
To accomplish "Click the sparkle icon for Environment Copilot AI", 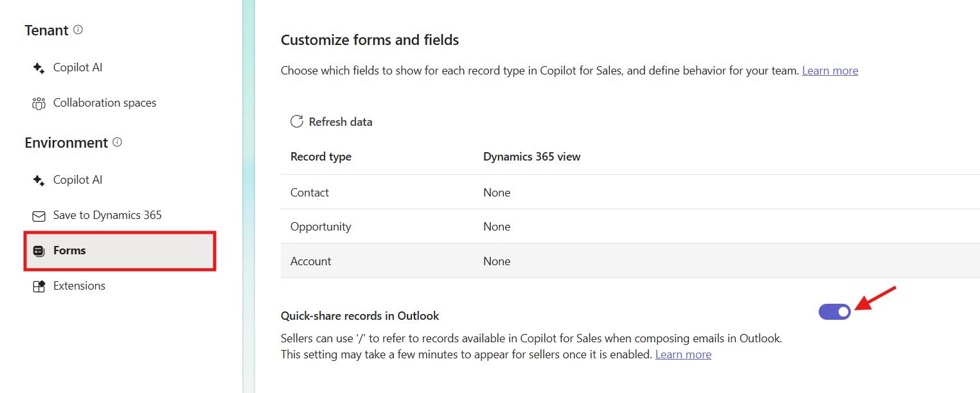I will point(39,180).
